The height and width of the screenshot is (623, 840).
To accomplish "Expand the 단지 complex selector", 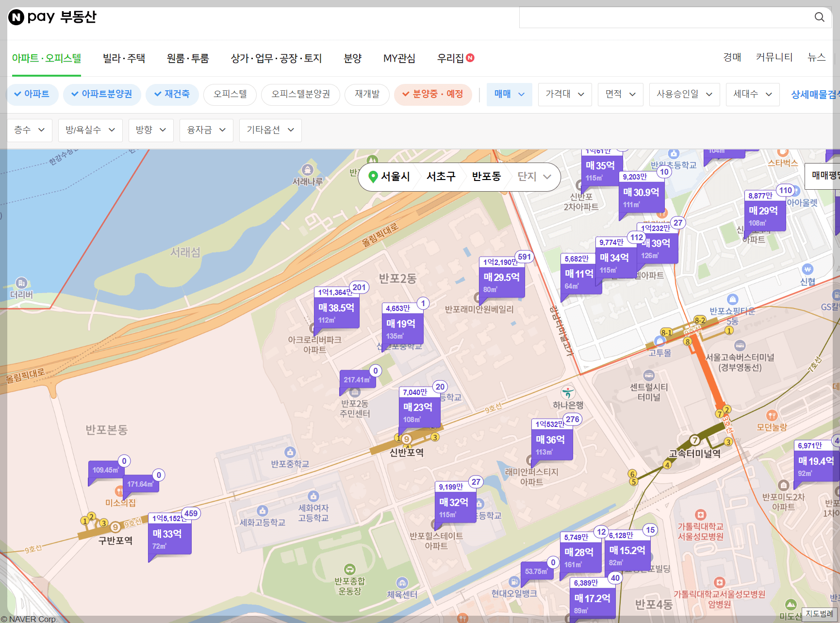I will tap(534, 177).
